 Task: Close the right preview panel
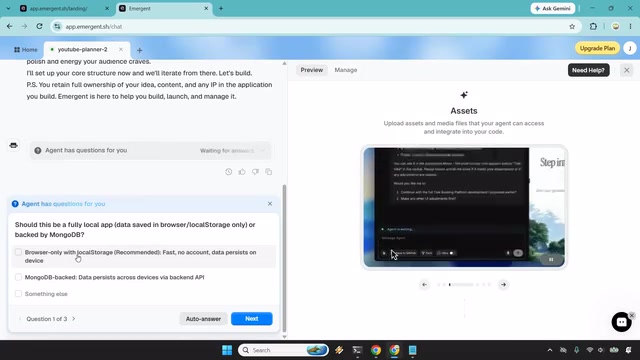point(627,70)
